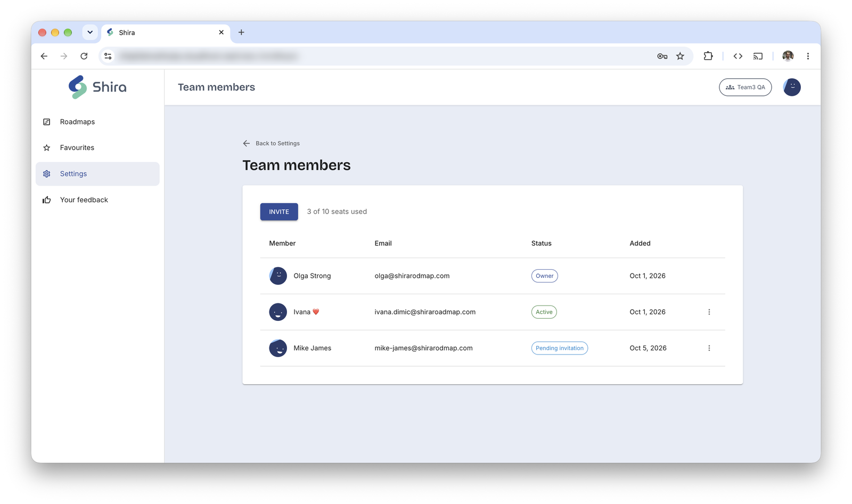Click Olga Strong's avatar

pyautogui.click(x=278, y=276)
